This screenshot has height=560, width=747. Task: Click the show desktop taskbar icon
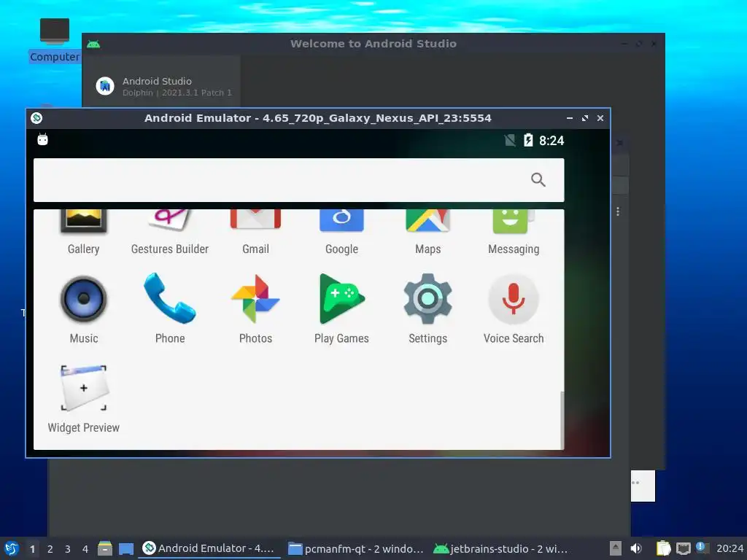click(x=126, y=548)
